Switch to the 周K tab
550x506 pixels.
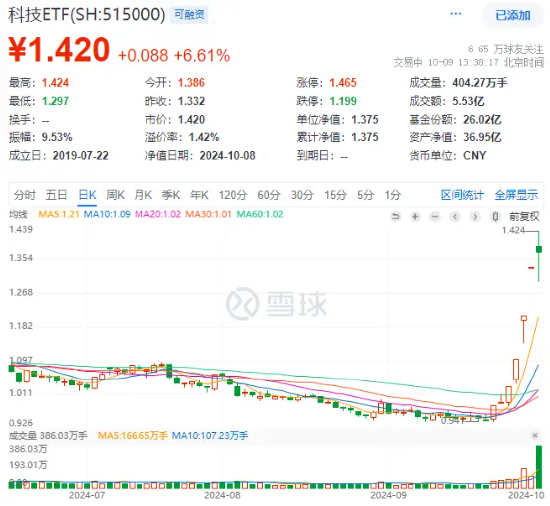(x=115, y=195)
